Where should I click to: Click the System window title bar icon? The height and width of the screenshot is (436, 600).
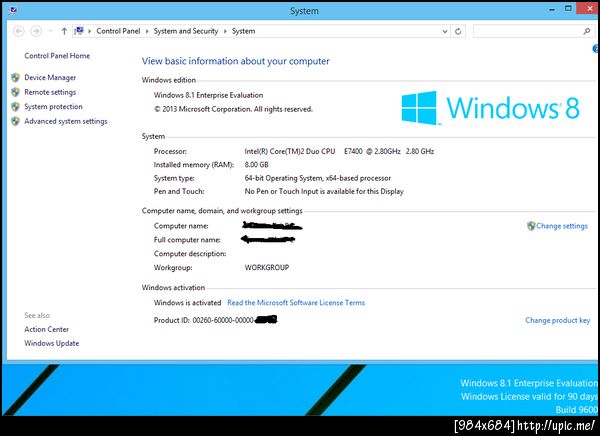pyautogui.click(x=13, y=10)
